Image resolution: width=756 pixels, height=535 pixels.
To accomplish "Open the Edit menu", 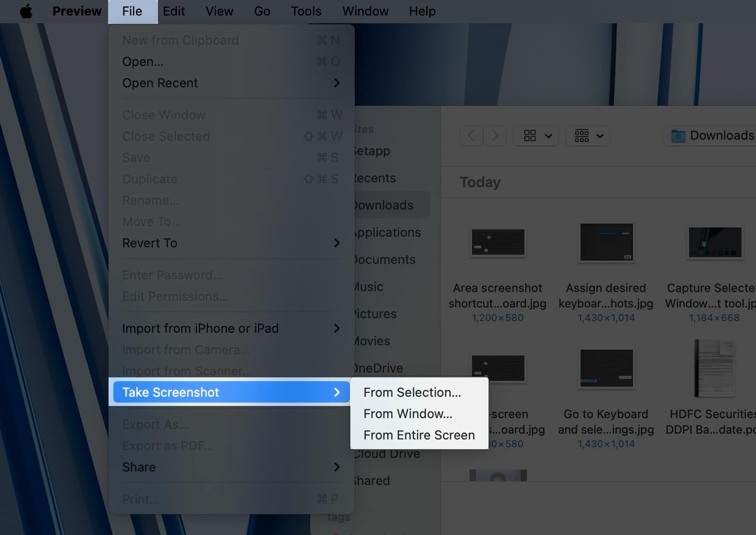I will click(173, 11).
